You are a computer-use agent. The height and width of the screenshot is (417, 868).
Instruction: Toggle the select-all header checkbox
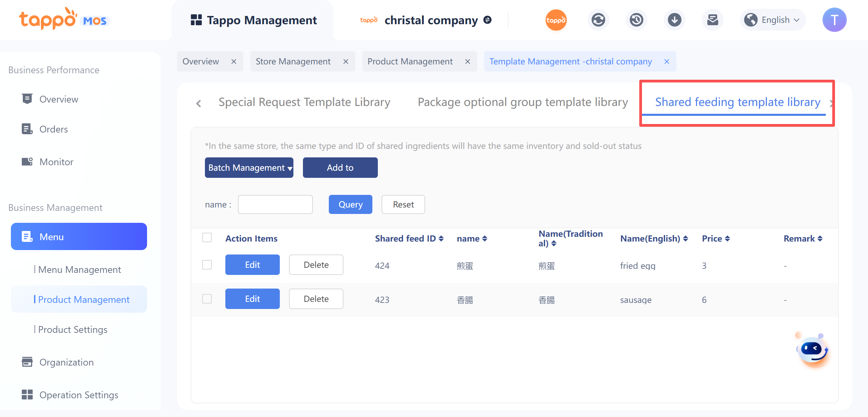coord(207,237)
